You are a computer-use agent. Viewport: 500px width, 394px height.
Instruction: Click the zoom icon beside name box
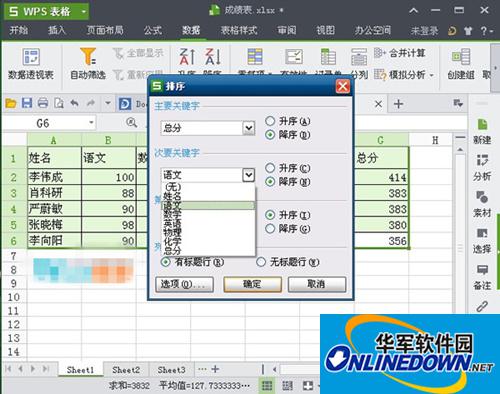tap(132, 123)
